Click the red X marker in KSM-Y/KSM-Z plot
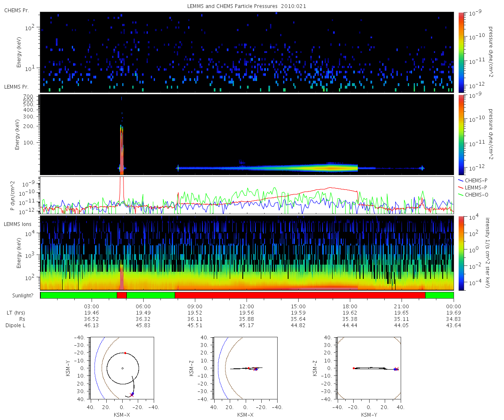 tap(396, 369)
